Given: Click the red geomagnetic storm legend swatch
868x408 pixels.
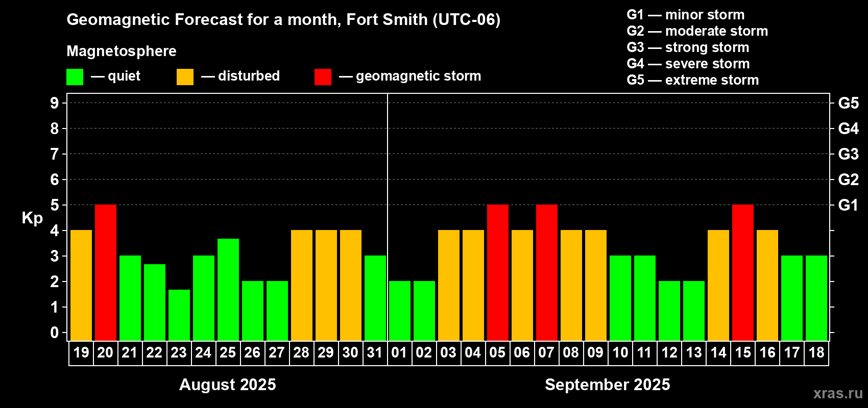Looking at the screenshot, I should 323,77.
